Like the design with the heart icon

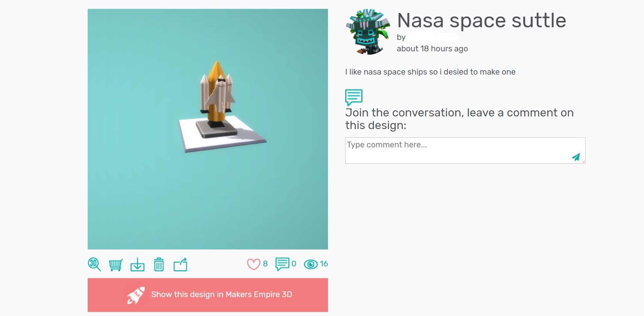253,264
